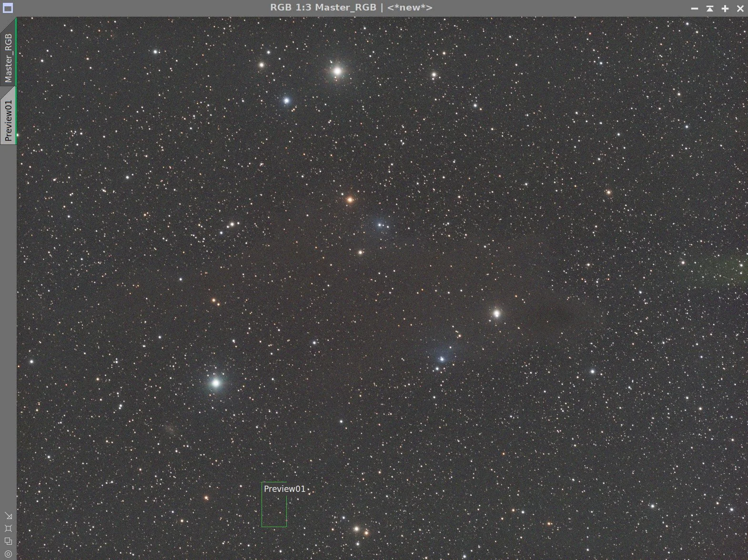Click the Preview01 label on the image
This screenshot has width=748, height=560.
tap(284, 489)
